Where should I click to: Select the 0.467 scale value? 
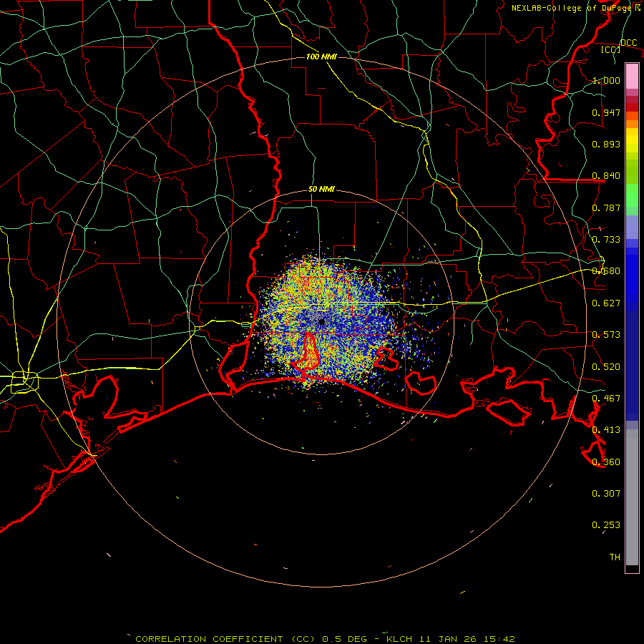pos(606,399)
